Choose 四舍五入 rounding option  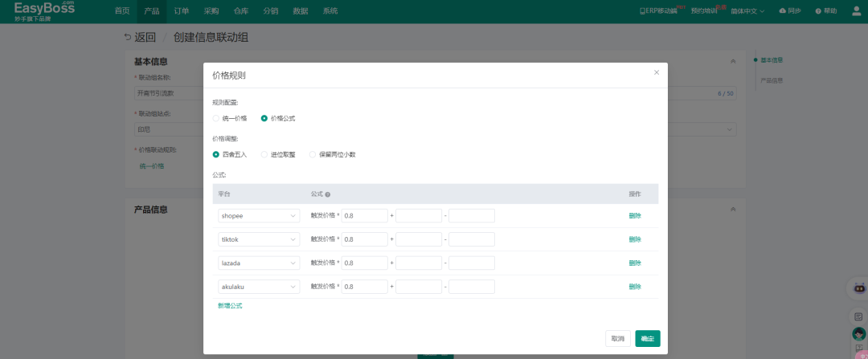216,155
